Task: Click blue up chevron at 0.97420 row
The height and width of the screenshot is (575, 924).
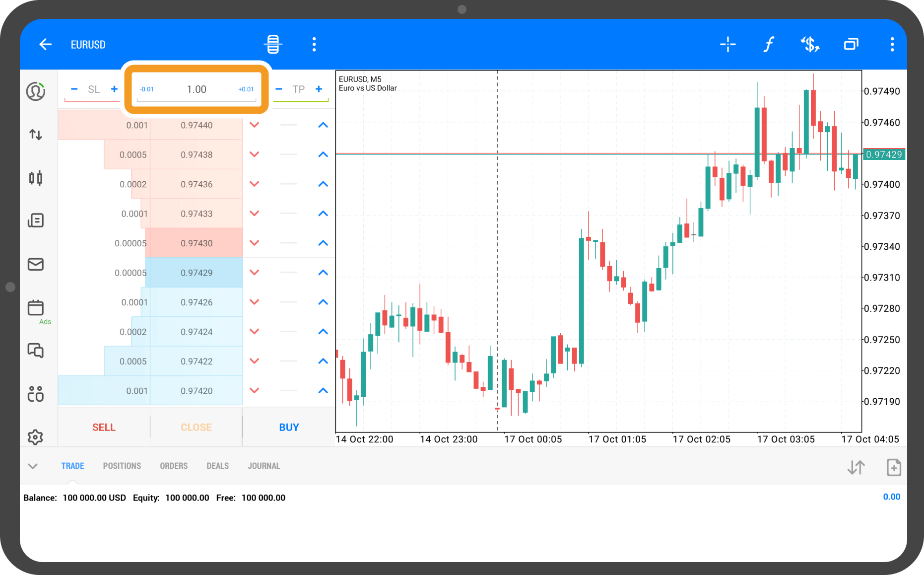Action: tap(323, 391)
